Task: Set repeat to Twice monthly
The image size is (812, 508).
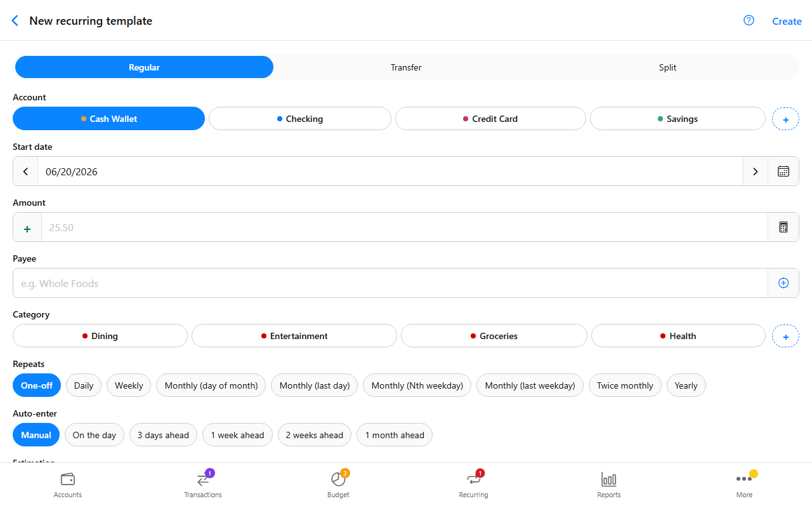Action: [x=625, y=385]
